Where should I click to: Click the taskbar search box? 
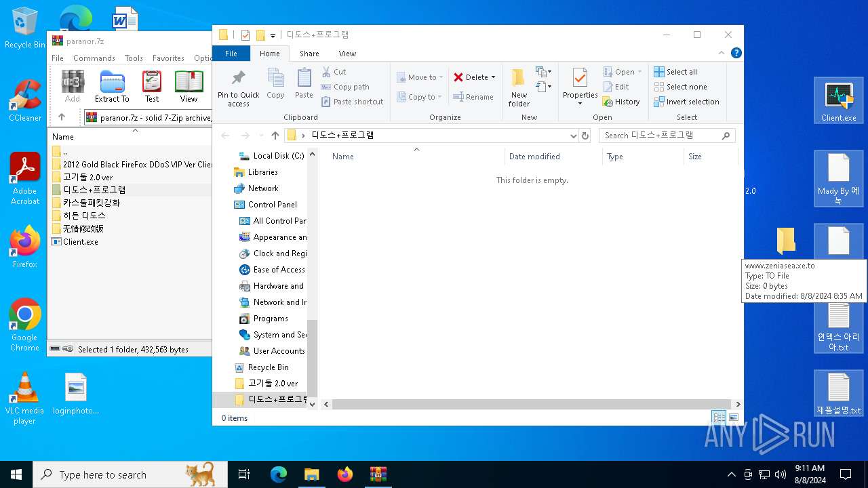130,474
